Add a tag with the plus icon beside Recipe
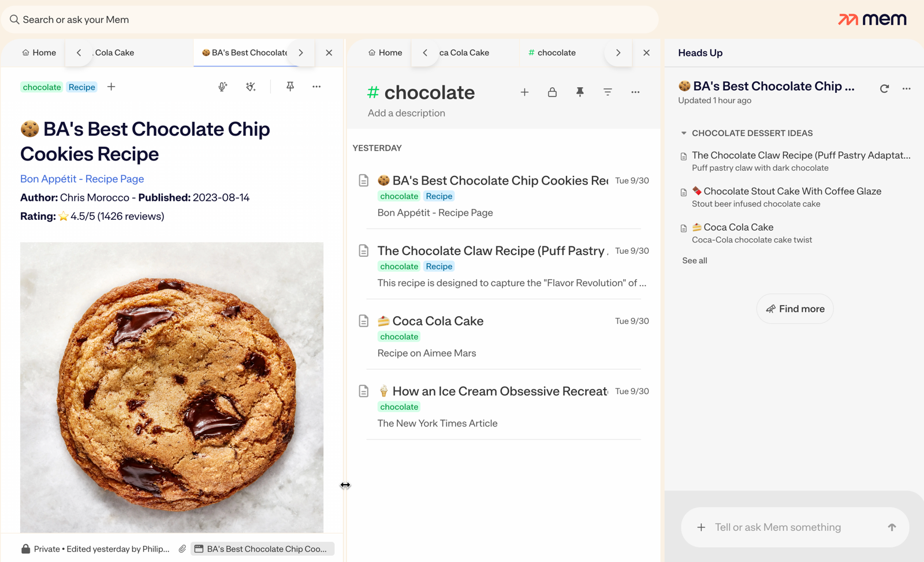924x562 pixels. 111,87
